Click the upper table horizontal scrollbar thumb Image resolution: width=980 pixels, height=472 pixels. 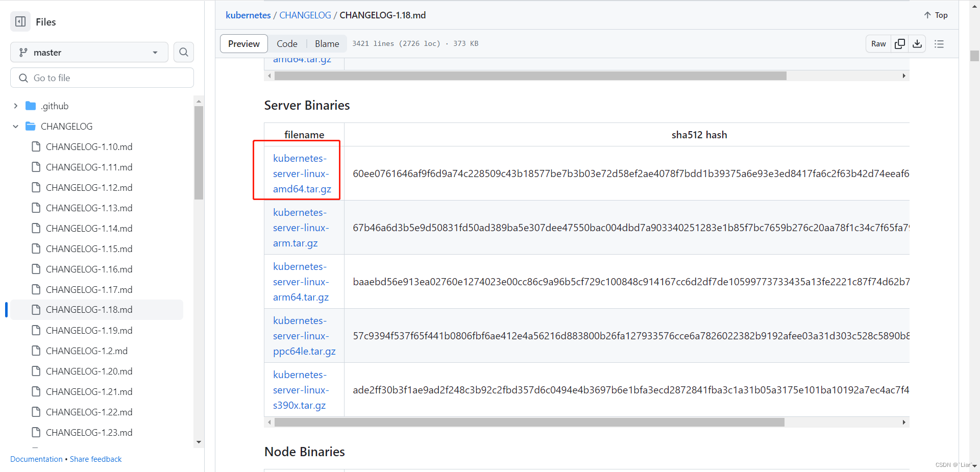(x=530, y=76)
